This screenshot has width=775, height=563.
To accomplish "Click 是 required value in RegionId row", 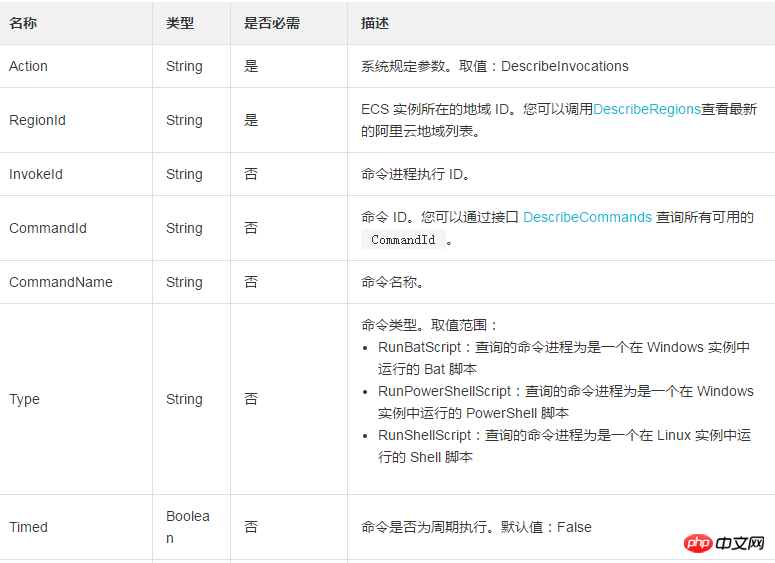I will [x=251, y=120].
